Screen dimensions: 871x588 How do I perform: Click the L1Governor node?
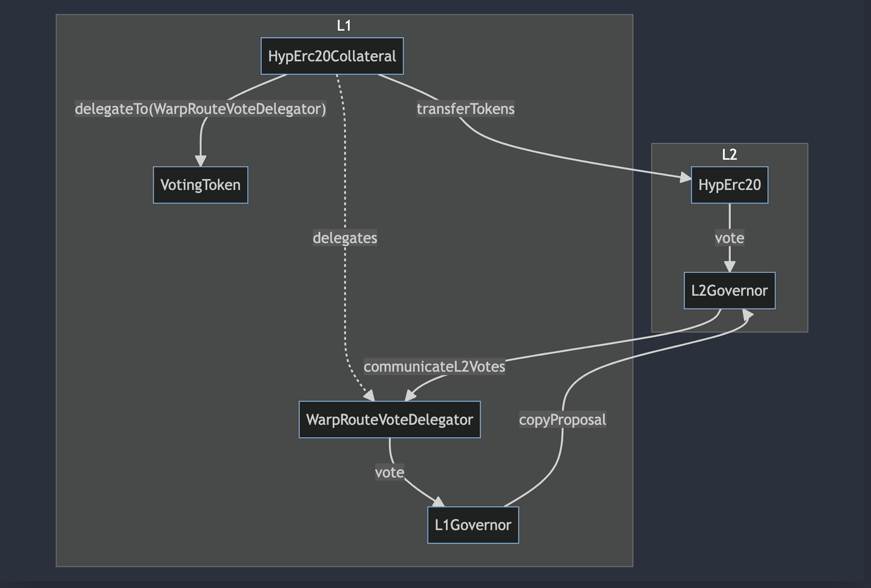(473, 525)
